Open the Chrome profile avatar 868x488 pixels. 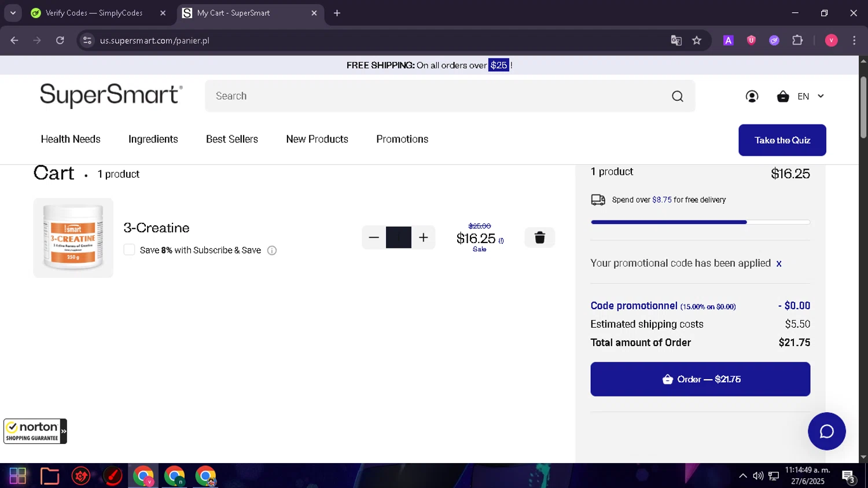pyautogui.click(x=831, y=41)
